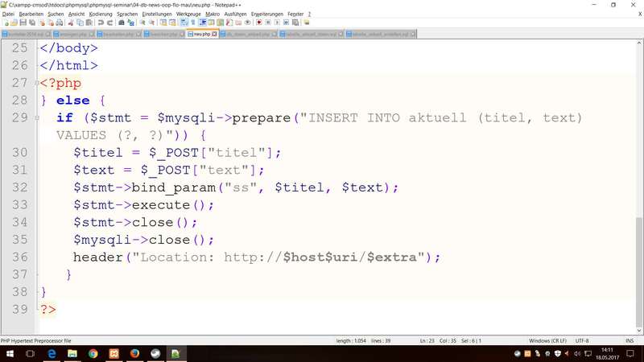This screenshot has width=644, height=362.
Task: Toggle synchronized vertical scrolling
Action: point(163,23)
